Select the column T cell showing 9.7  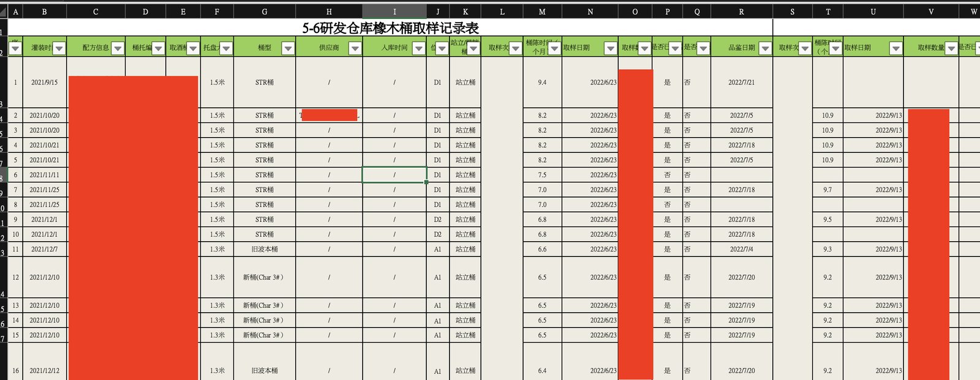pyautogui.click(x=827, y=190)
